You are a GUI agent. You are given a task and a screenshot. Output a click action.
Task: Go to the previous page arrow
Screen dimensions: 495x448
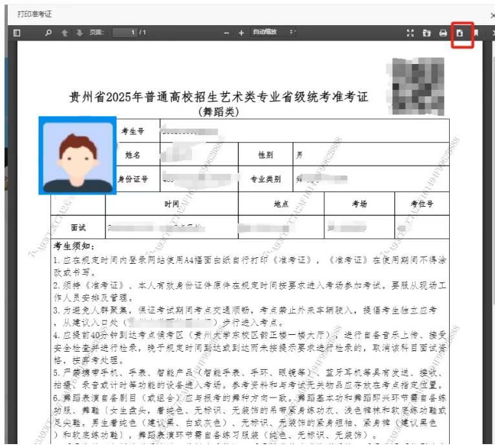pyautogui.click(x=65, y=33)
